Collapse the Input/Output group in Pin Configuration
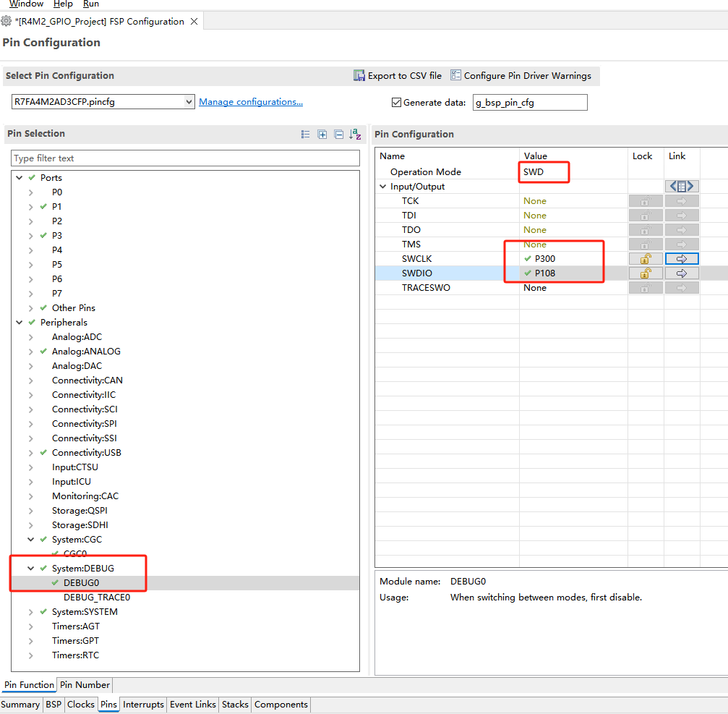728x714 pixels. click(382, 187)
